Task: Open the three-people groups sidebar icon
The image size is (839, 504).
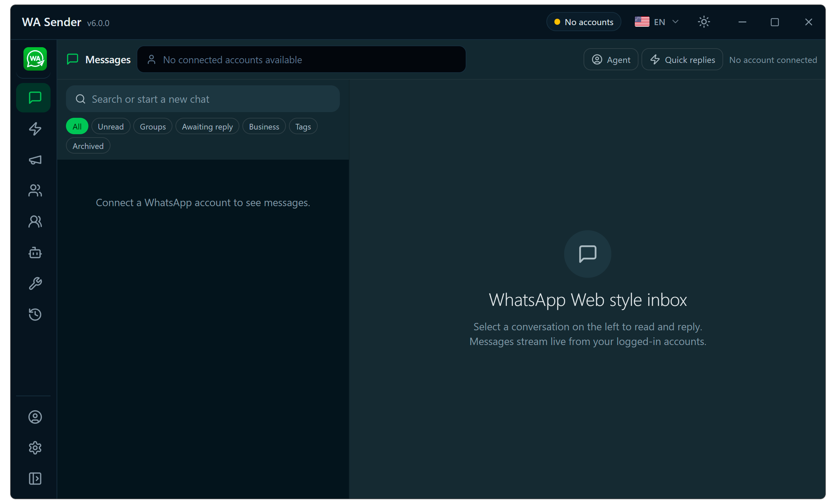Action: [x=35, y=190]
